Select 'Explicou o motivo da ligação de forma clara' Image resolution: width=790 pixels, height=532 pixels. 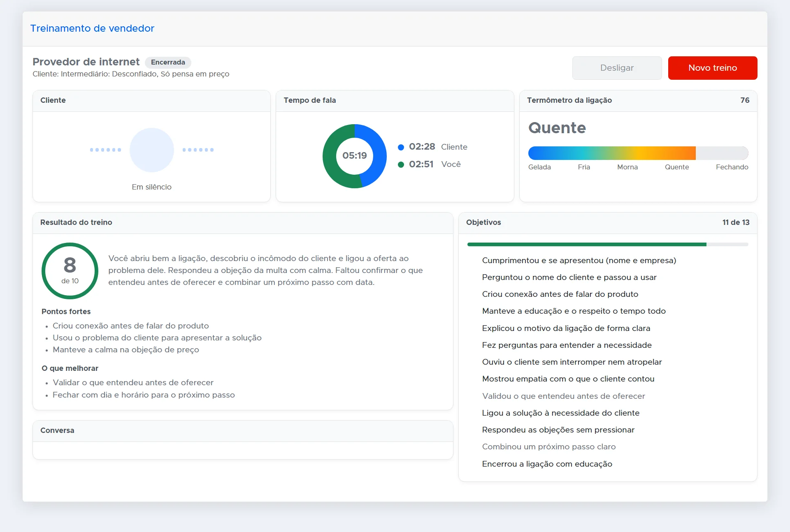[566, 328]
